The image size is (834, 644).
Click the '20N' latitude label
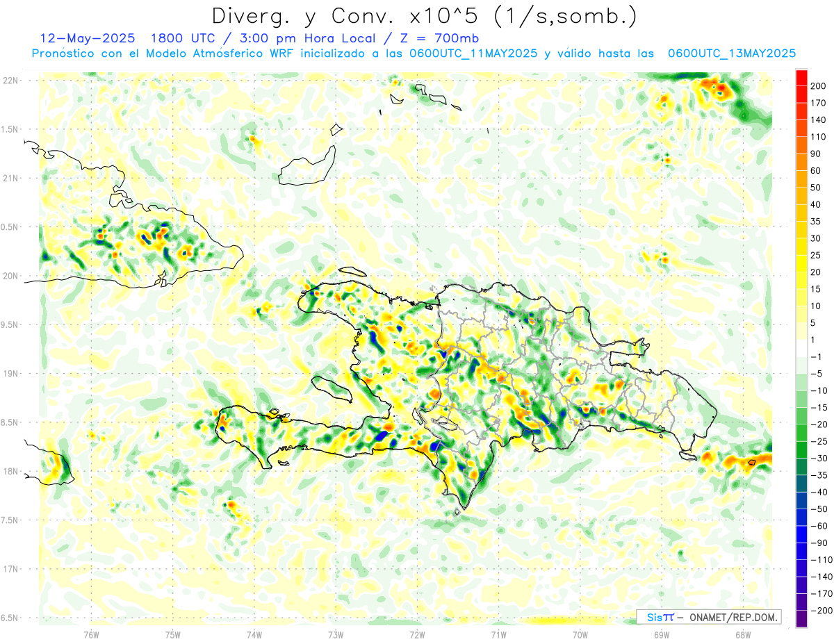point(10,276)
